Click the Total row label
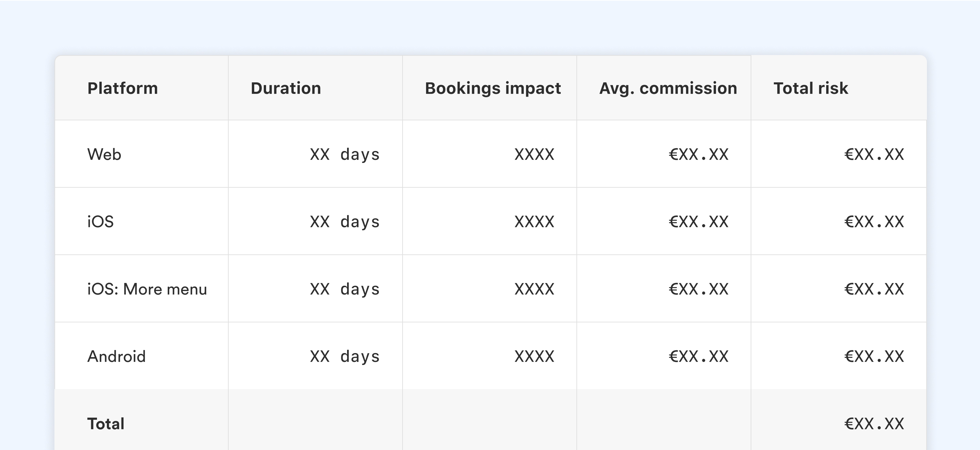This screenshot has height=450, width=980. click(106, 424)
